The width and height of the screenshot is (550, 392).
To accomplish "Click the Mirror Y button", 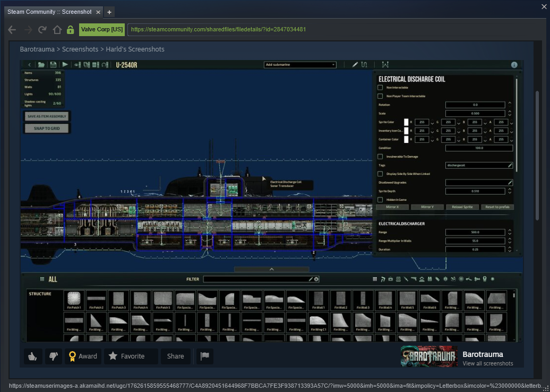I will point(427,207).
